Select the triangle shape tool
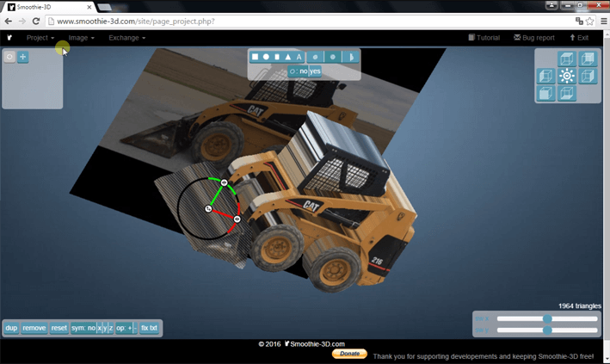 [288, 57]
